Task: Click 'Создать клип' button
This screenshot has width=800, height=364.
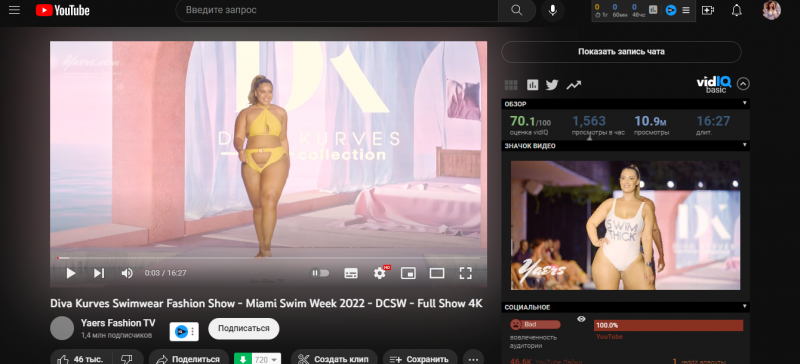Action: pos(334,359)
